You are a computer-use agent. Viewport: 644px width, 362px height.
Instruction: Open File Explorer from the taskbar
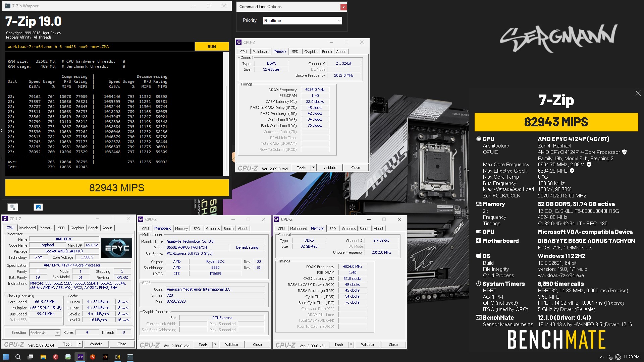(x=43, y=357)
